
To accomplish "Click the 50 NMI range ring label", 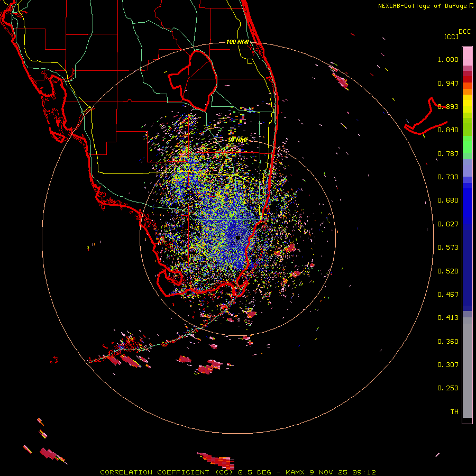I will [237, 140].
